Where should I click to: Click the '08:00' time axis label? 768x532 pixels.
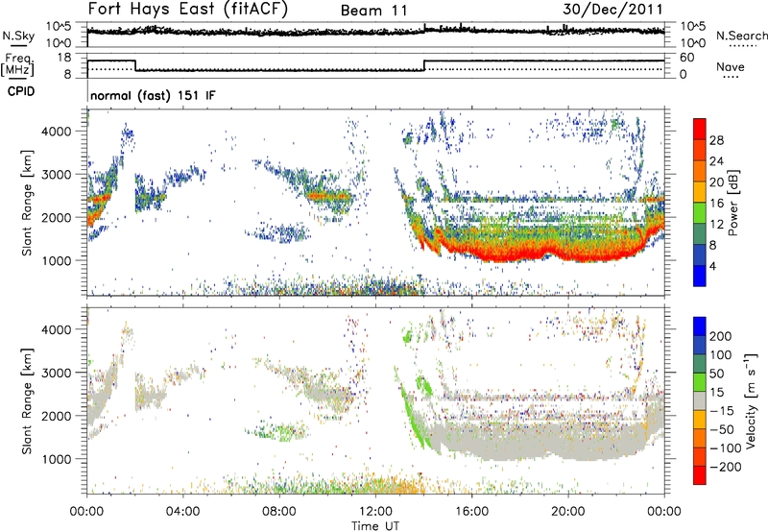[279, 511]
